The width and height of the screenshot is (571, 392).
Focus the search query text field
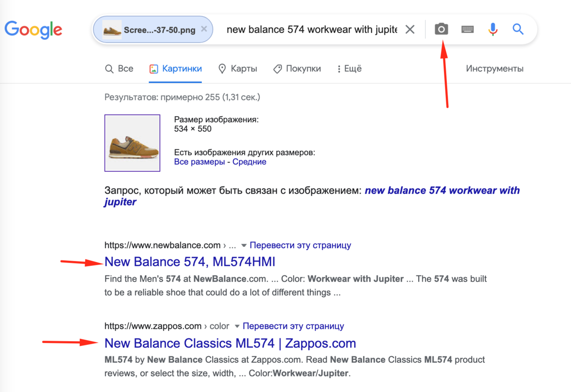click(312, 29)
